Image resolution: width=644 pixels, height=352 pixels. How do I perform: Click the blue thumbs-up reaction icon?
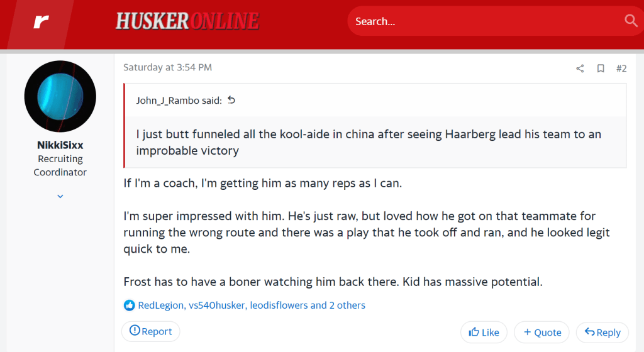pyautogui.click(x=129, y=305)
